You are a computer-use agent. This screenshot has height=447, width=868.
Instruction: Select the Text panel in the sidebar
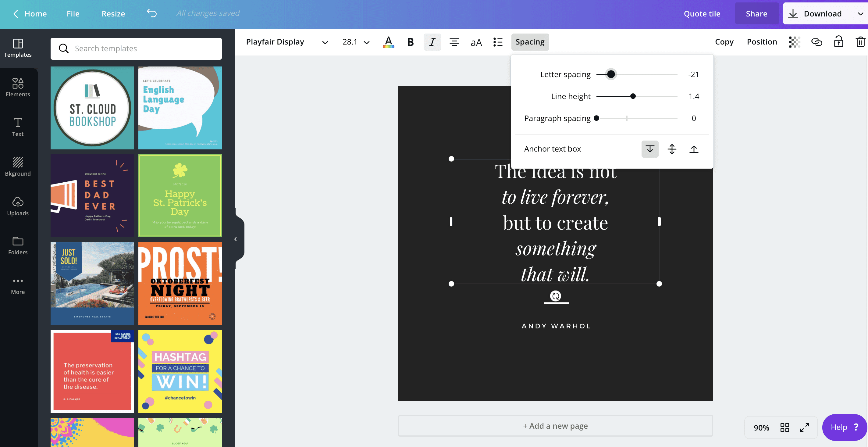(17, 127)
